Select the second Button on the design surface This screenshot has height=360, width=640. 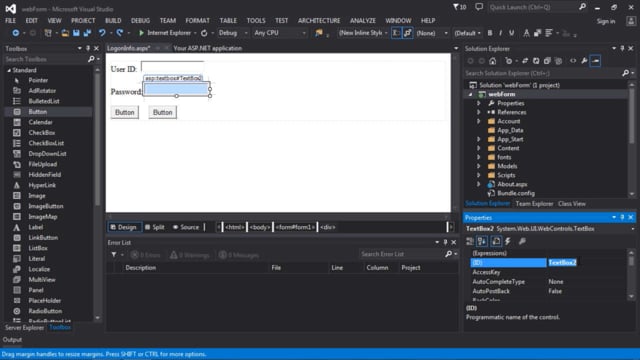tap(162, 112)
